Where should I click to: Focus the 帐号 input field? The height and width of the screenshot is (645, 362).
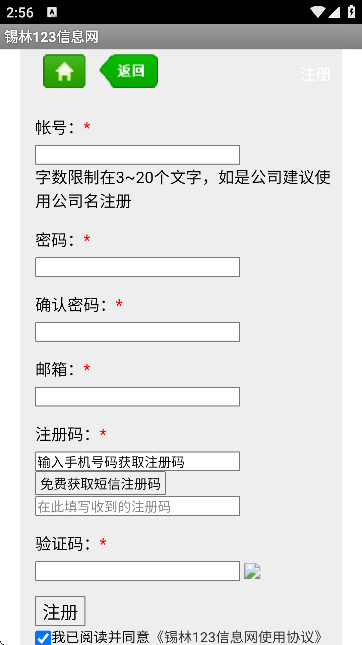(137, 155)
